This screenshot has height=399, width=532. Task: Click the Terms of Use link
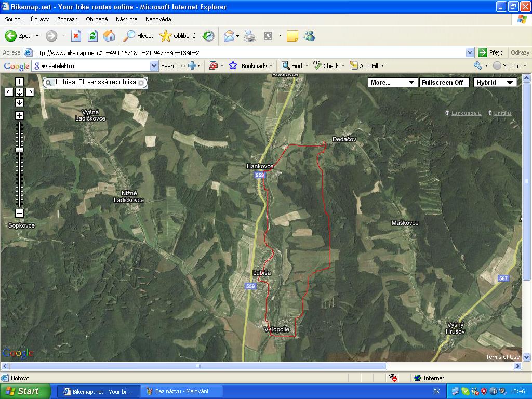pos(502,357)
